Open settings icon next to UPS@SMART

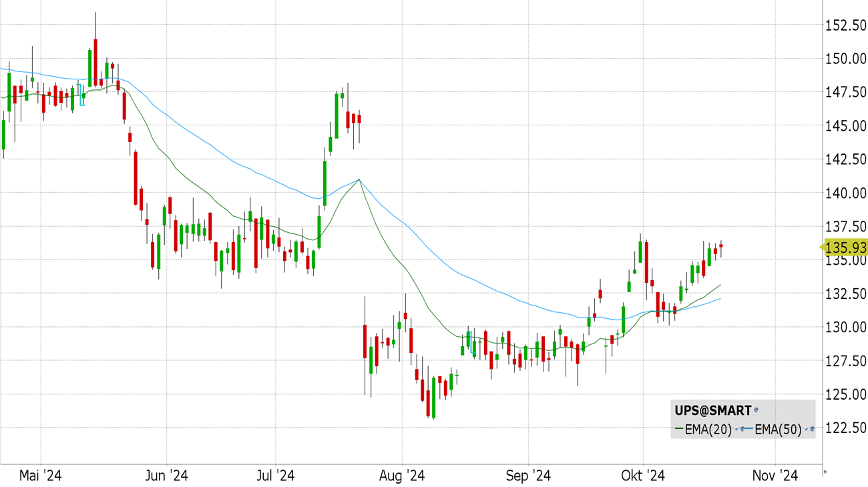(756, 410)
